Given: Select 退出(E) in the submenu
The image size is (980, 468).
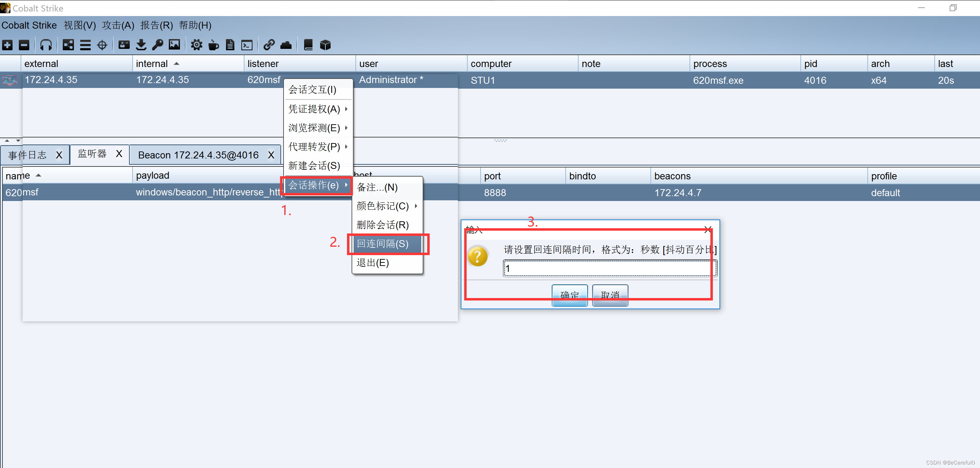Looking at the screenshot, I should pyautogui.click(x=387, y=263).
